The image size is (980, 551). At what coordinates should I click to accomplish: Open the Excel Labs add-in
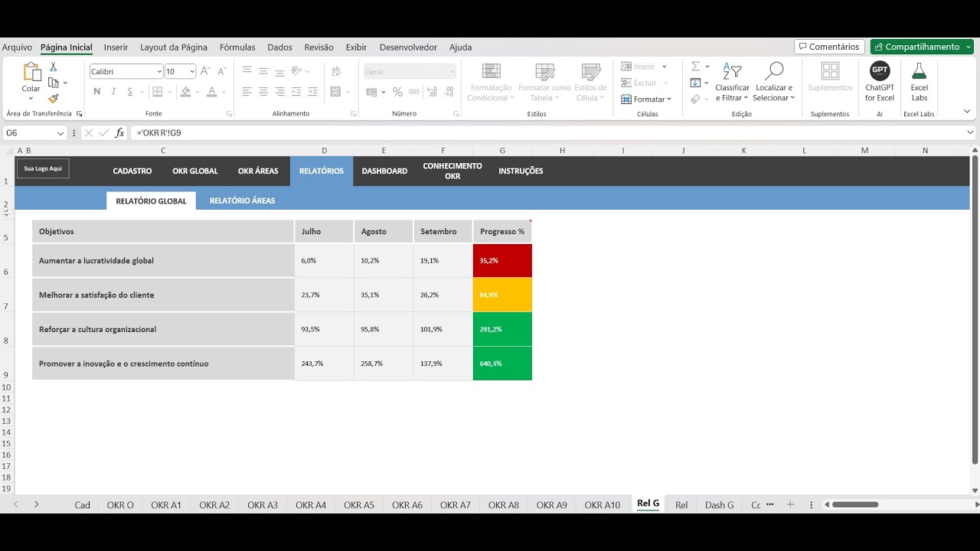click(x=919, y=82)
